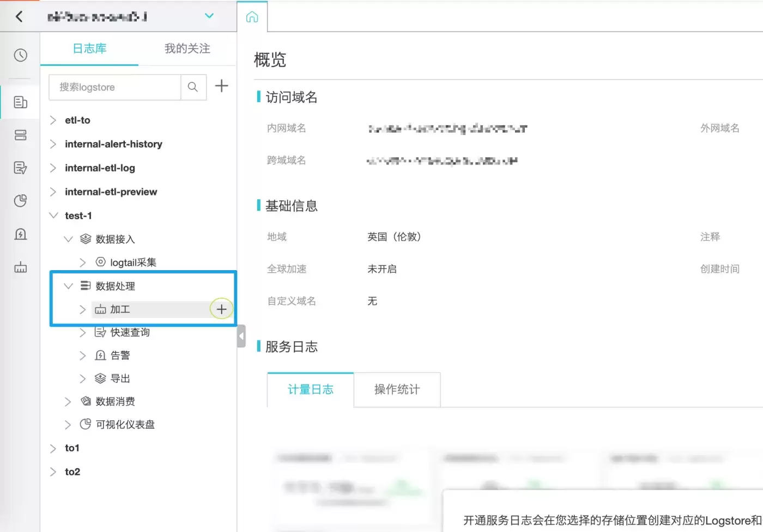Click the plus icon beside 加工
763x532 pixels.
(221, 309)
